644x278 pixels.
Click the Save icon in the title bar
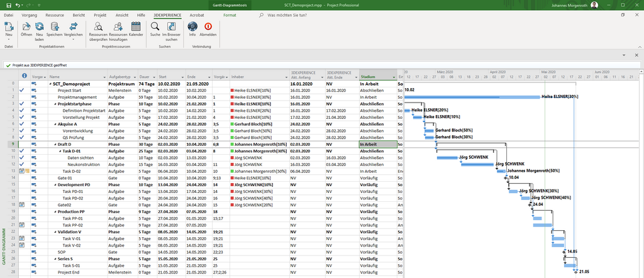[x=9, y=5]
